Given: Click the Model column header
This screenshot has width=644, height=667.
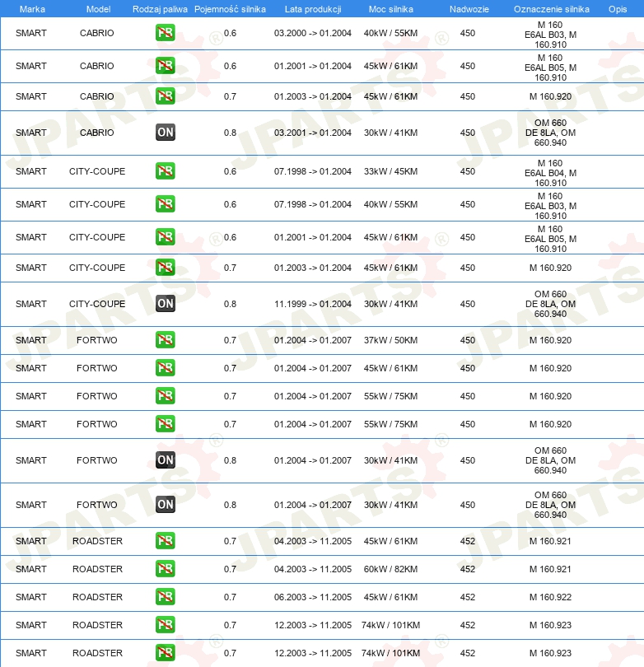Looking at the screenshot, I should pos(98,9).
